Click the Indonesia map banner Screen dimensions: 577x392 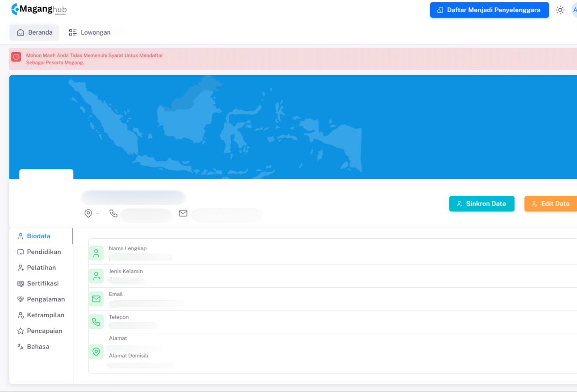[x=293, y=127]
